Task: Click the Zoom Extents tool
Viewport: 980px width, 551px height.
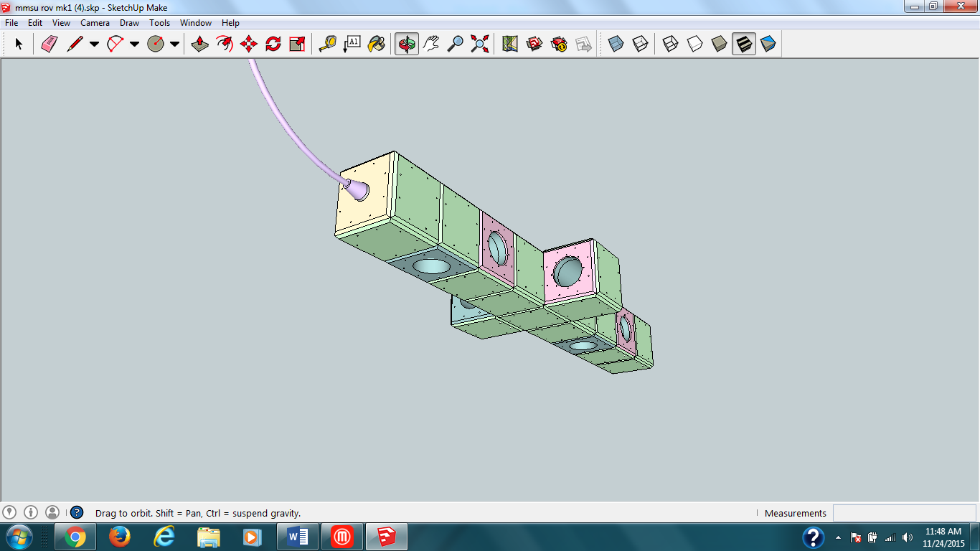Action: [x=479, y=44]
